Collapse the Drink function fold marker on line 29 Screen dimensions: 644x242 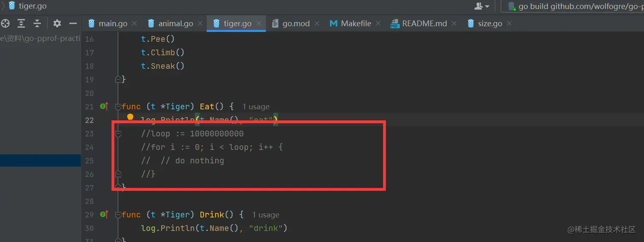coord(118,215)
